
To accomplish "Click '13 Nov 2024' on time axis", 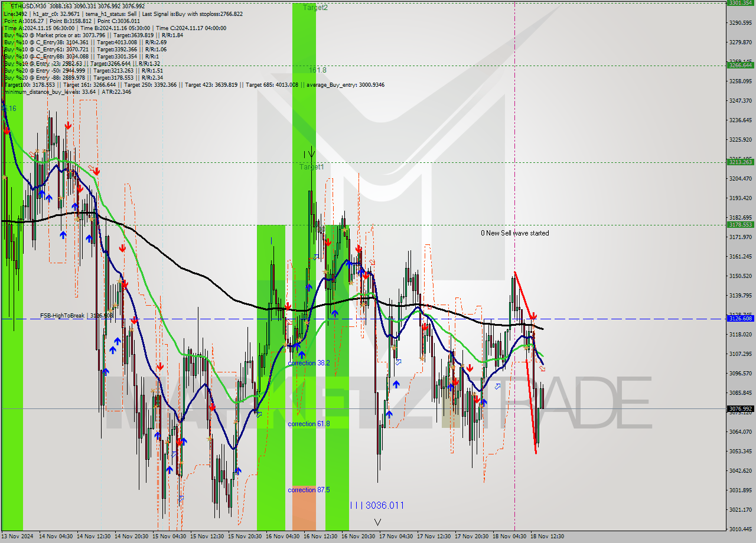I will coord(17,537).
